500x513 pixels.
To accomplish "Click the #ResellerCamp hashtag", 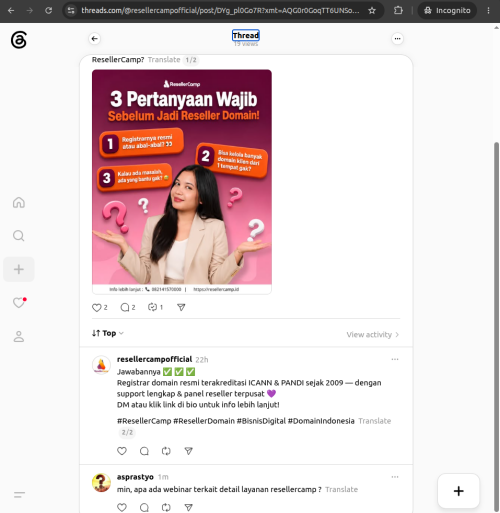I will tap(144, 421).
